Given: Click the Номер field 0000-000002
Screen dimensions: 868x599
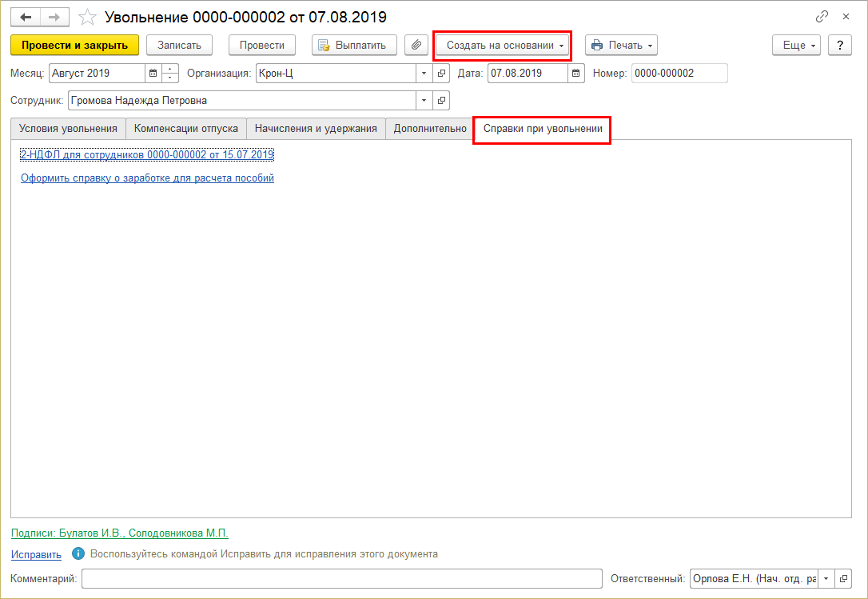Looking at the screenshot, I should 679,73.
